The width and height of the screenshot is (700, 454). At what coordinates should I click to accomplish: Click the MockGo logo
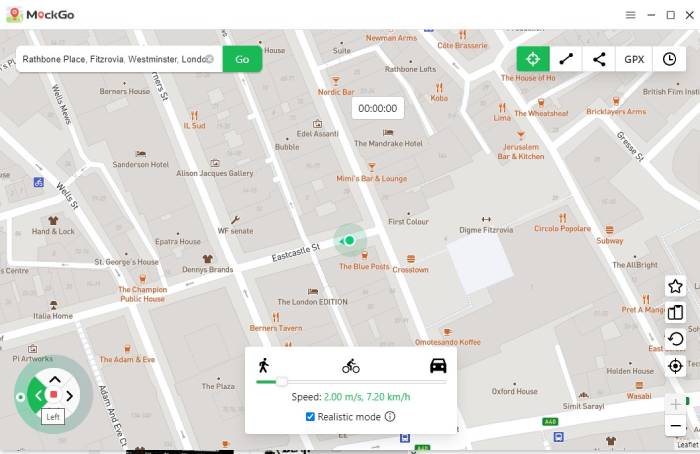40,15
